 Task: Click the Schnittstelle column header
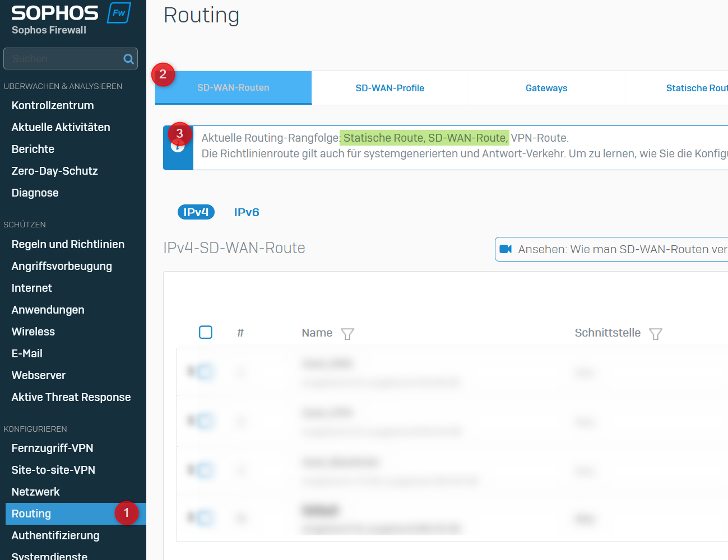pyautogui.click(x=608, y=333)
